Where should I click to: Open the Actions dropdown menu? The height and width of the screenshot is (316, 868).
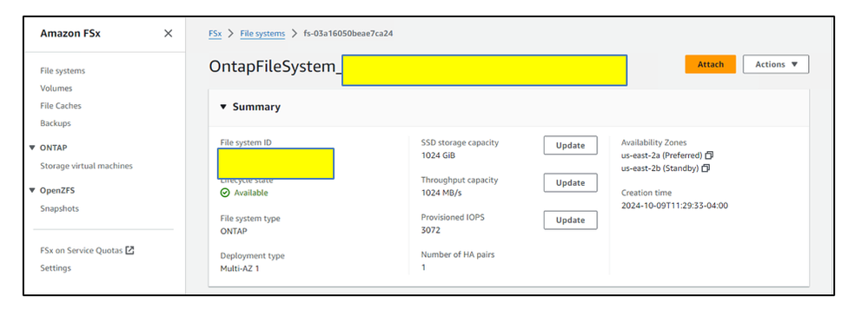pos(776,64)
